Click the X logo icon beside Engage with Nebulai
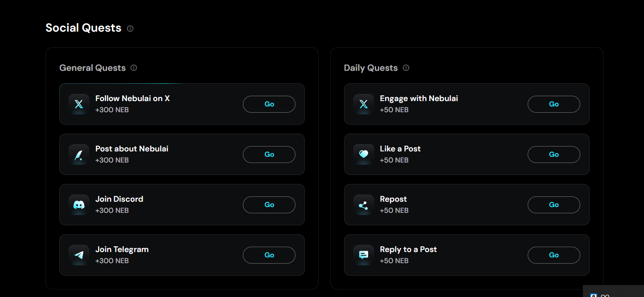The image size is (644, 297). (364, 104)
